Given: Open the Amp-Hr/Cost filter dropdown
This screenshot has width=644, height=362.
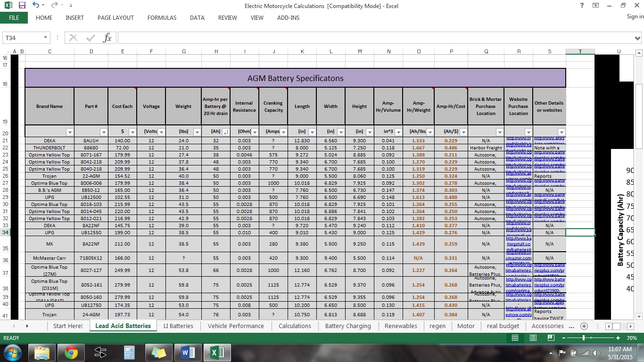Looking at the screenshot, I should [463, 132].
